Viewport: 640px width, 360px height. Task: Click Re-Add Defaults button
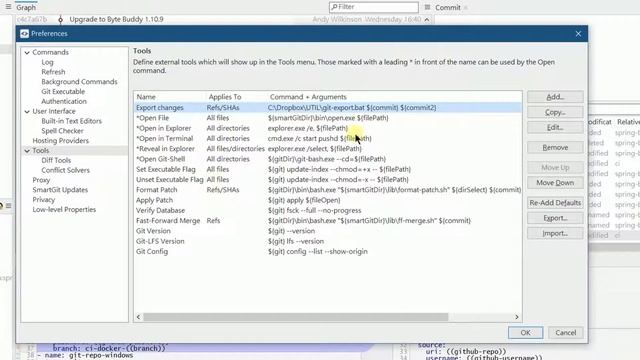pos(555,202)
